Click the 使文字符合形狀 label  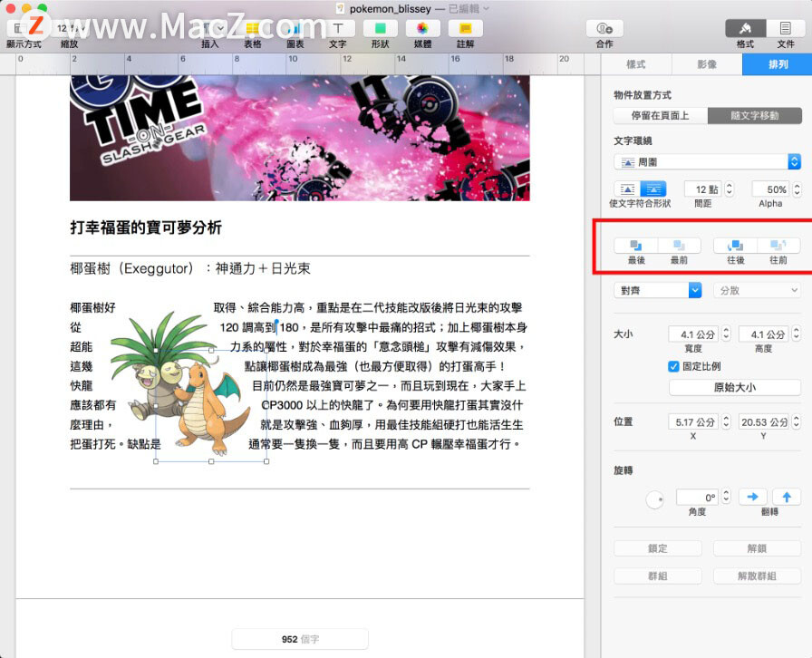pyautogui.click(x=640, y=204)
